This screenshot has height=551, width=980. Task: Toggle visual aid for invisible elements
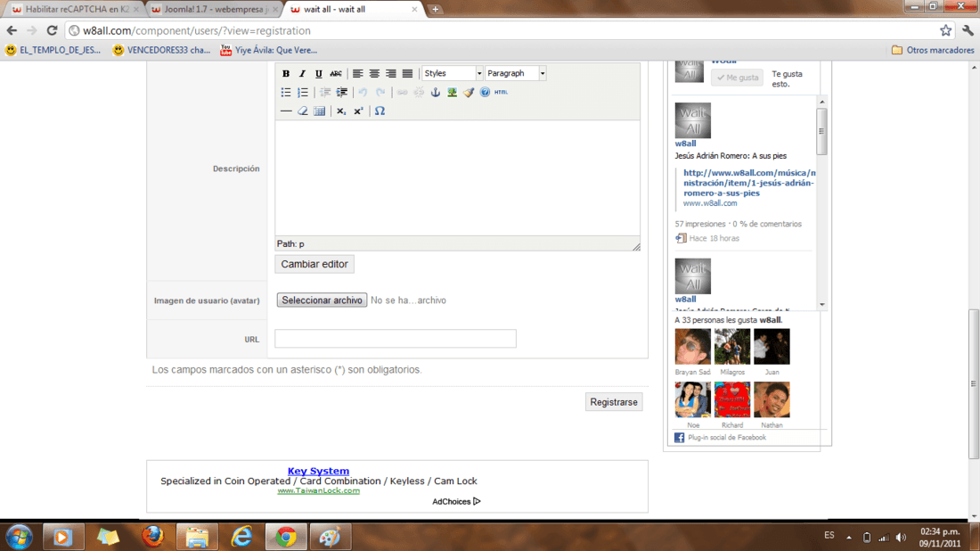319,111
